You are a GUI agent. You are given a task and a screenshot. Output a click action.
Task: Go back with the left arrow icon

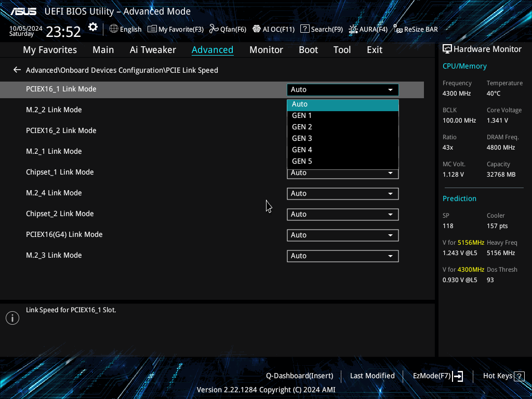pos(17,70)
